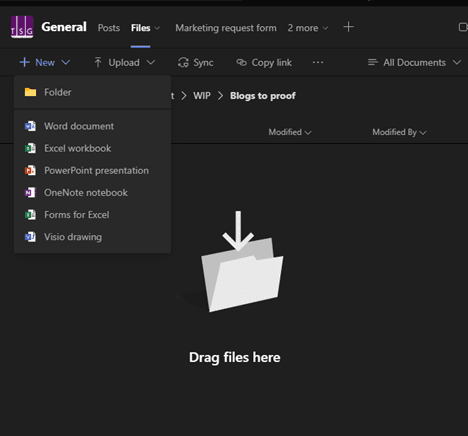Image resolution: width=468 pixels, height=436 pixels.
Task: Select the OneNote notebook icon
Action: (x=30, y=193)
